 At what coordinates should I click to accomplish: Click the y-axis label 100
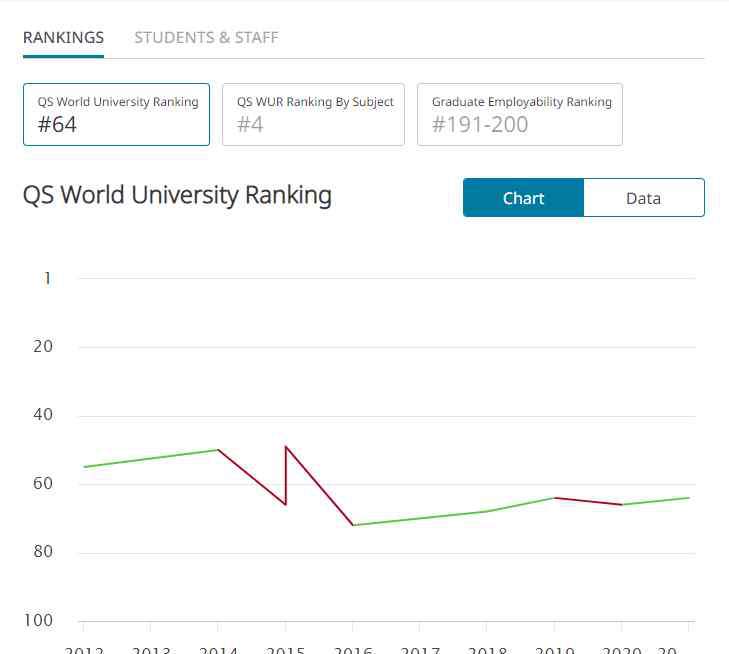pyautogui.click(x=39, y=621)
